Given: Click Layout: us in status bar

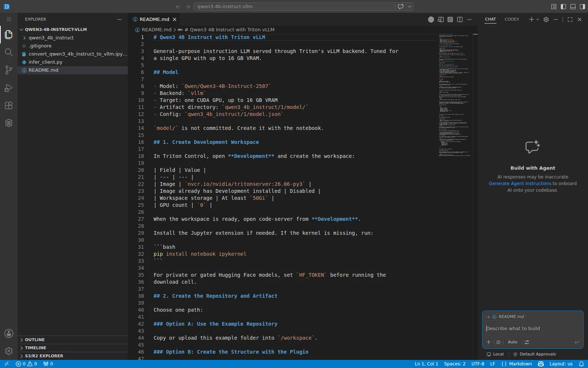Looking at the screenshot, I should click(x=561, y=364).
